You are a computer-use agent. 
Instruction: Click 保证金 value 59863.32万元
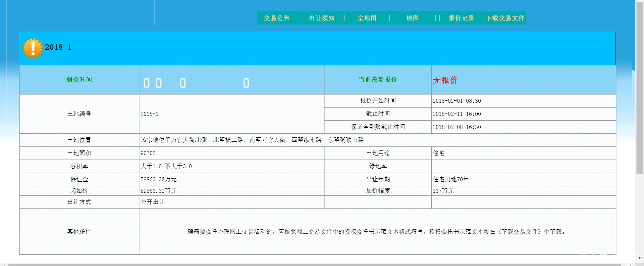pyautogui.click(x=158, y=179)
